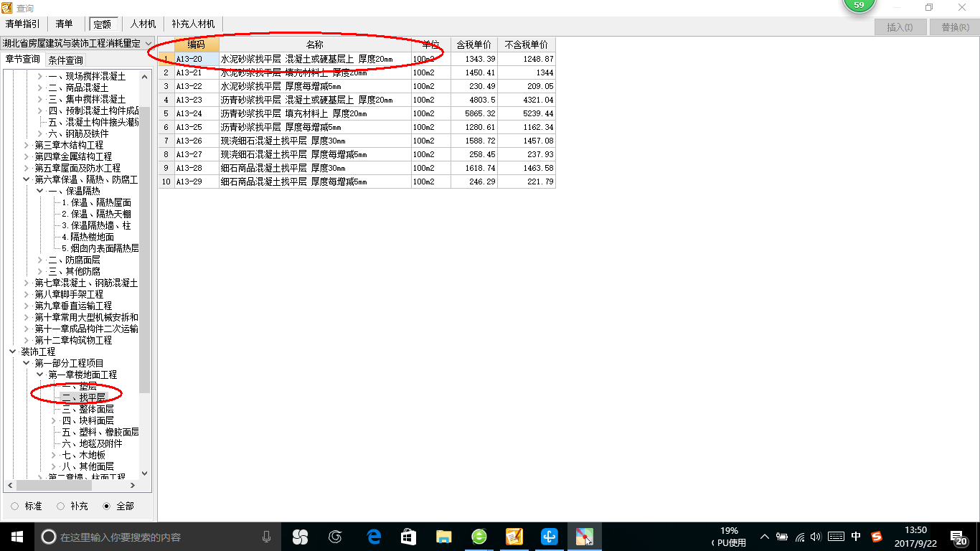
Task: Click the 细石商品混凝土找平层 厚度30mm row
Action: point(357,168)
